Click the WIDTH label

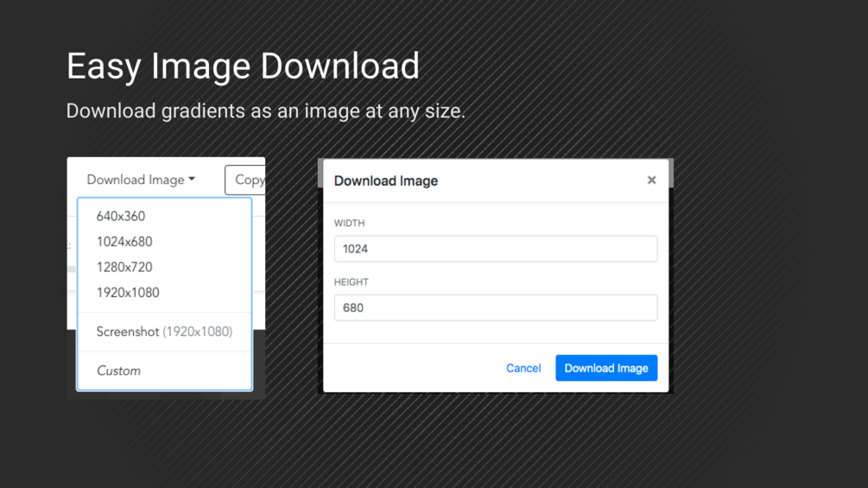(x=349, y=223)
